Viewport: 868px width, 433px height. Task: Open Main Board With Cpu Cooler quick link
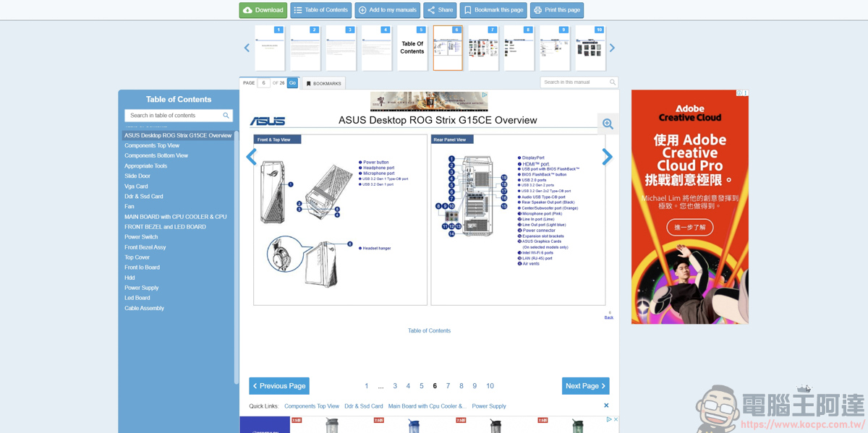(x=427, y=406)
